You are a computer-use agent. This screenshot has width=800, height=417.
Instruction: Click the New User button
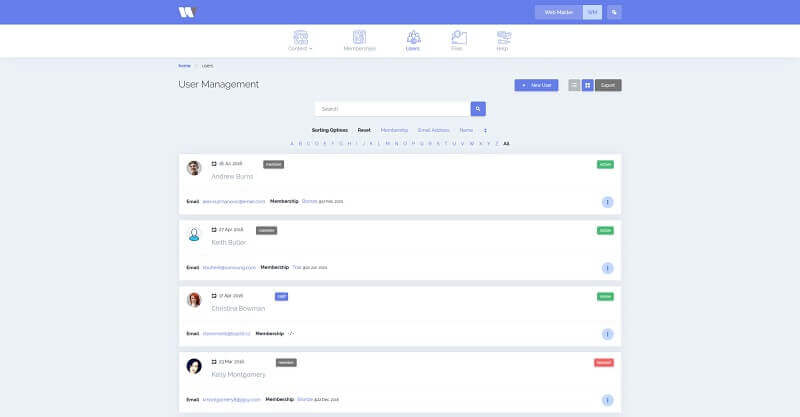click(x=536, y=85)
